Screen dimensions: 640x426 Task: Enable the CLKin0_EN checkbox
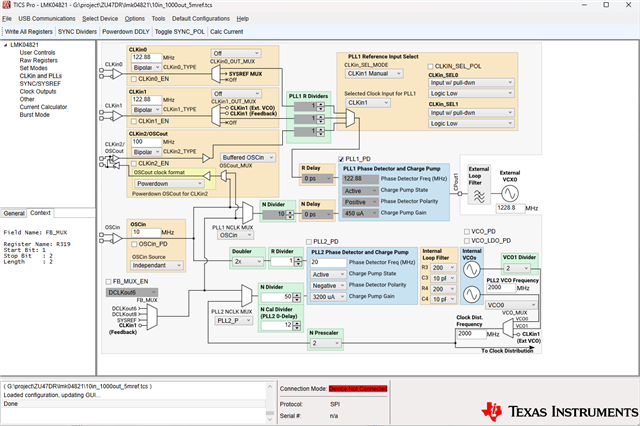click(133, 79)
